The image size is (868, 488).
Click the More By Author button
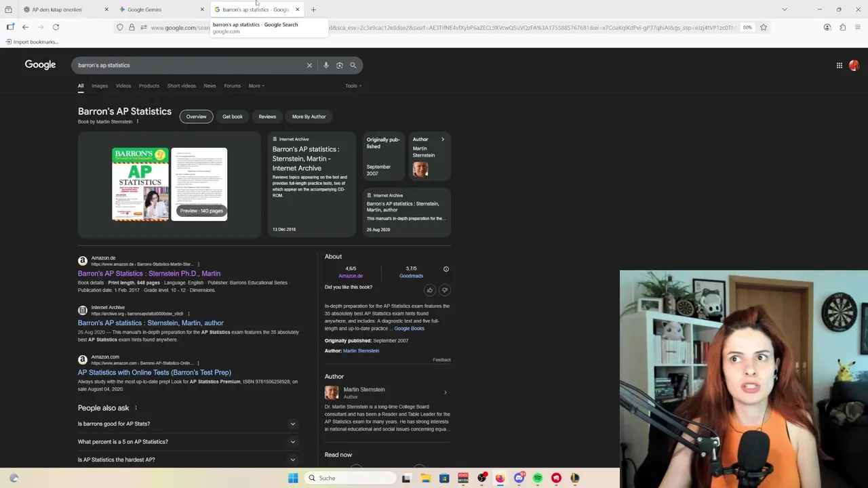click(x=309, y=117)
